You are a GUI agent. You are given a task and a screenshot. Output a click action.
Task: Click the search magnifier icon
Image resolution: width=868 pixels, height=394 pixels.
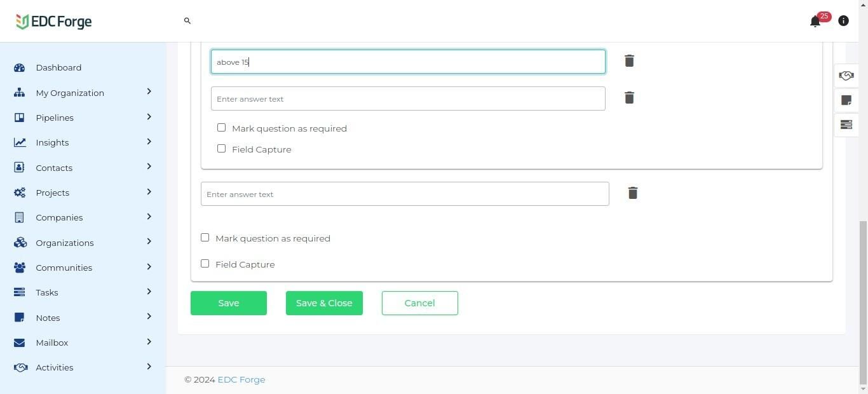[x=187, y=21]
